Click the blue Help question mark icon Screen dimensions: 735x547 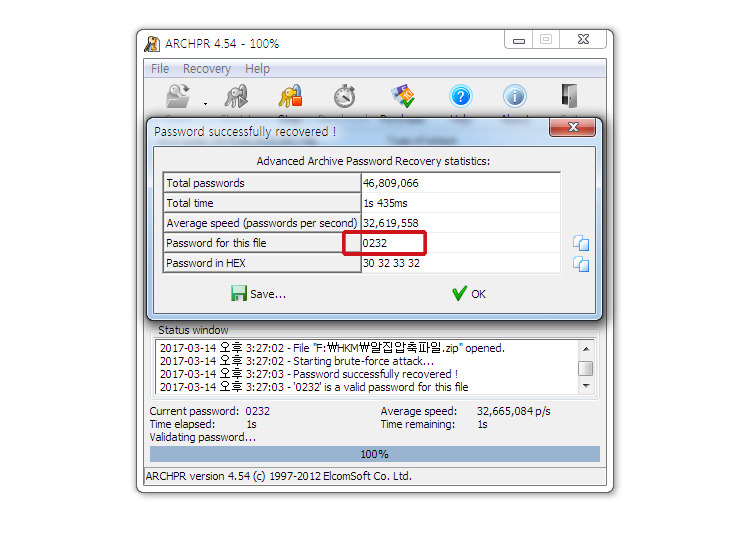coord(461,96)
